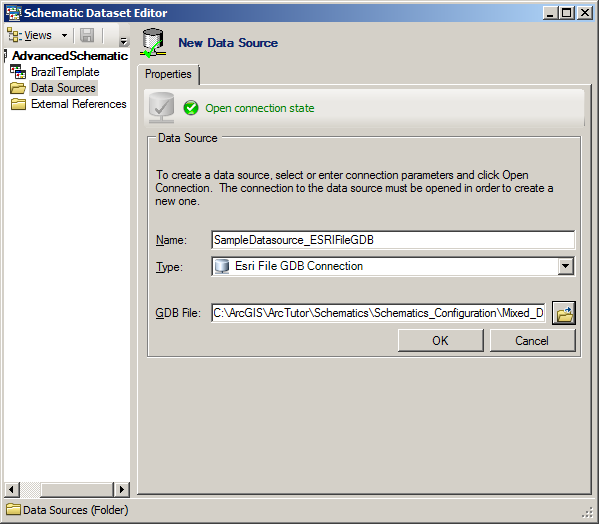Image resolution: width=599 pixels, height=524 pixels.
Task: Click the Open connection state text
Action: (260, 108)
